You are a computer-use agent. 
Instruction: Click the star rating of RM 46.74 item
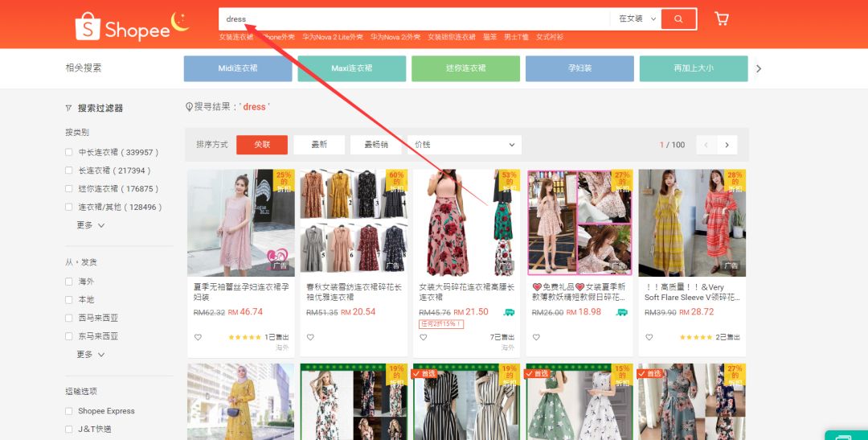pyautogui.click(x=244, y=337)
